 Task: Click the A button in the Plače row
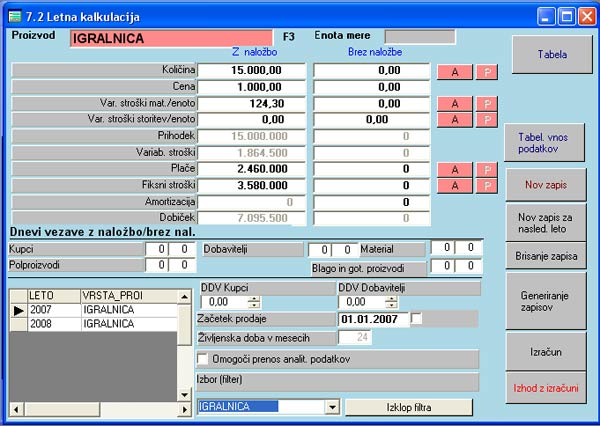click(x=455, y=169)
